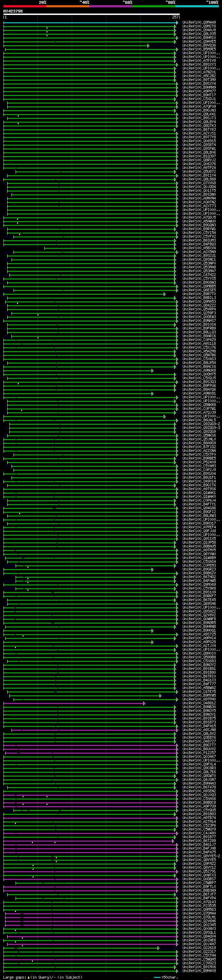Click the AV423798 query sequence label
Image resolution: width=222 pixels, height=980 pixels.
[x=13, y=11]
